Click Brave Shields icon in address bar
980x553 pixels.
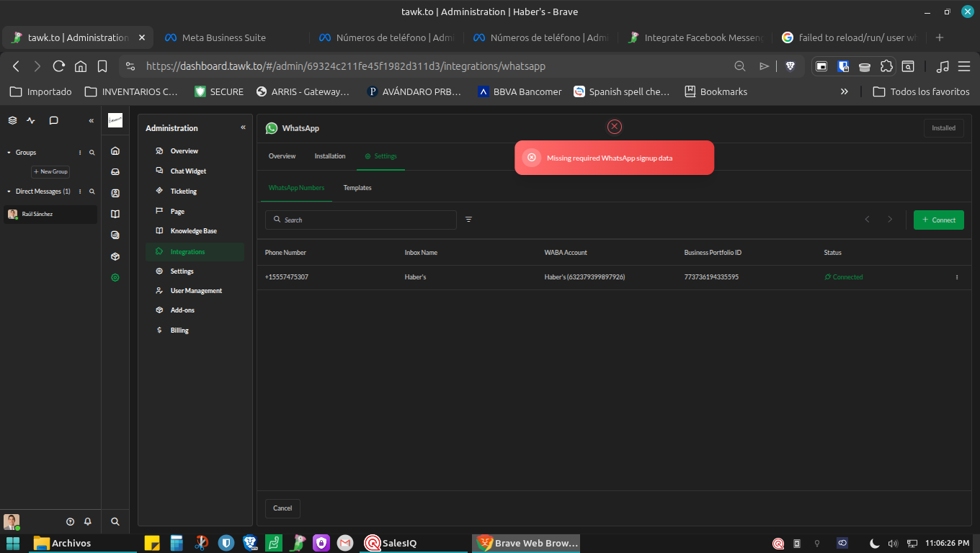tap(790, 66)
